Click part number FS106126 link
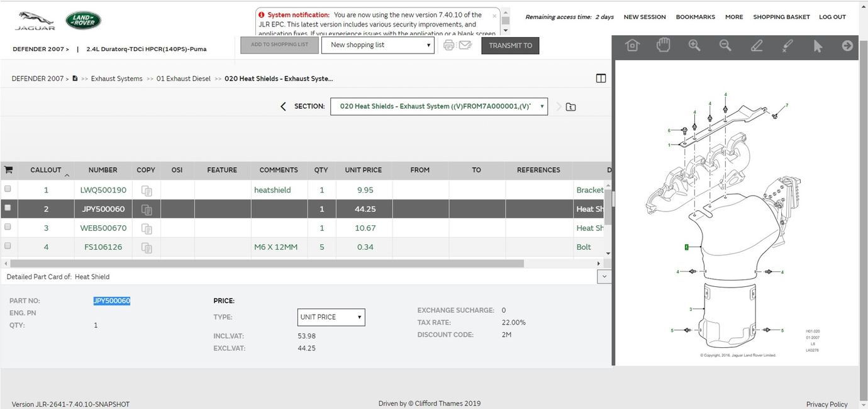 tap(103, 247)
